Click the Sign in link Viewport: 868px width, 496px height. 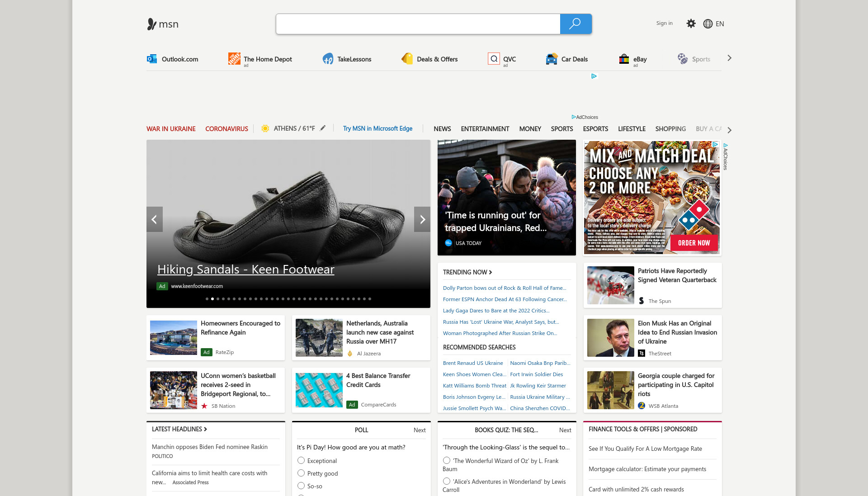(664, 23)
